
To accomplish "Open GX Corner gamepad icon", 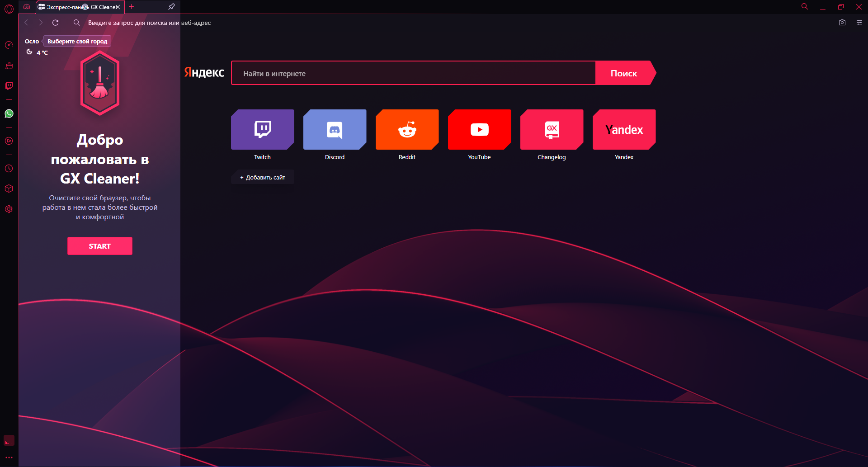I will [27, 7].
